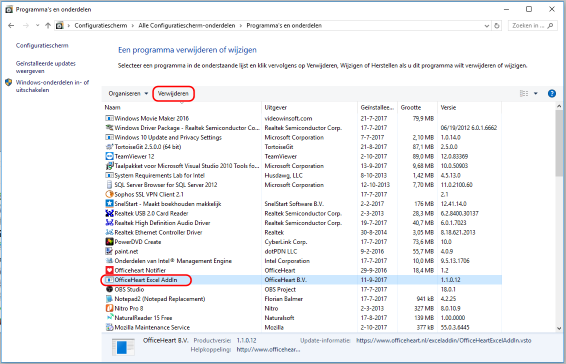Click version 55.0.3.6445 cell
The width and height of the screenshot is (566, 364).
[455, 328]
